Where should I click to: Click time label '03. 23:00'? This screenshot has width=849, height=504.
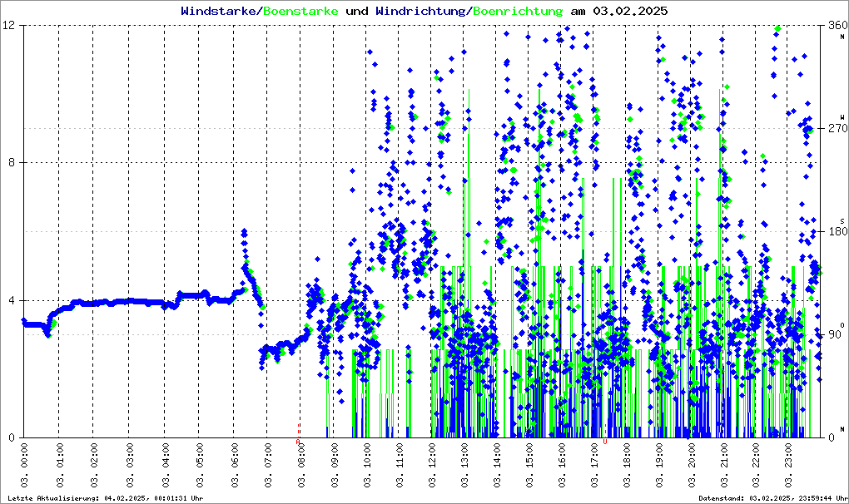click(789, 466)
